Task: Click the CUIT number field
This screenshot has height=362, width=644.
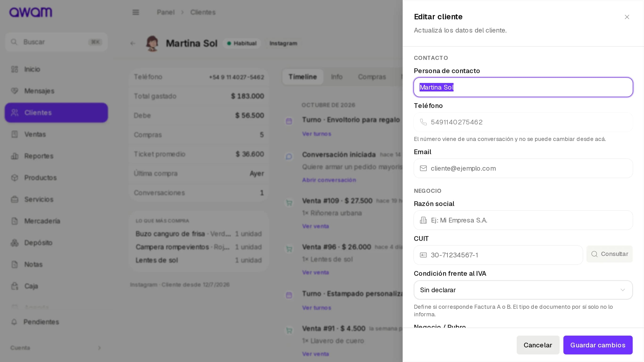Action: coord(498,255)
